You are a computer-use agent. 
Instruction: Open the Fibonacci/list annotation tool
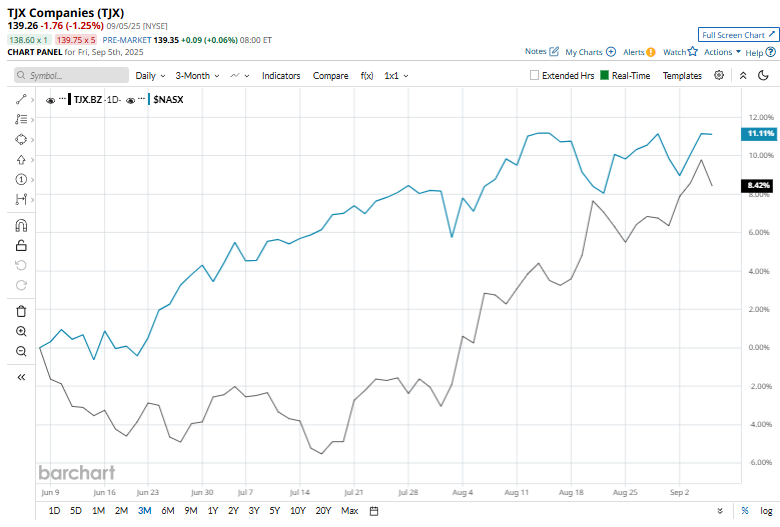coord(21,119)
